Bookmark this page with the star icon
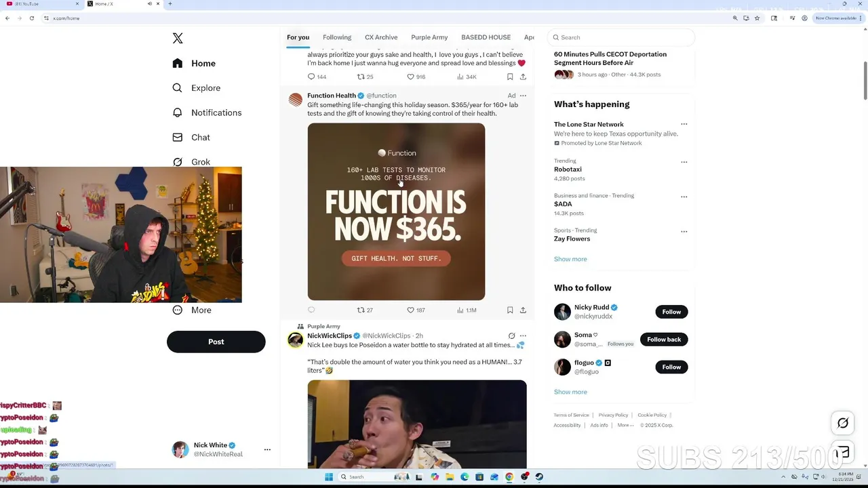The width and height of the screenshot is (868, 488). click(757, 18)
